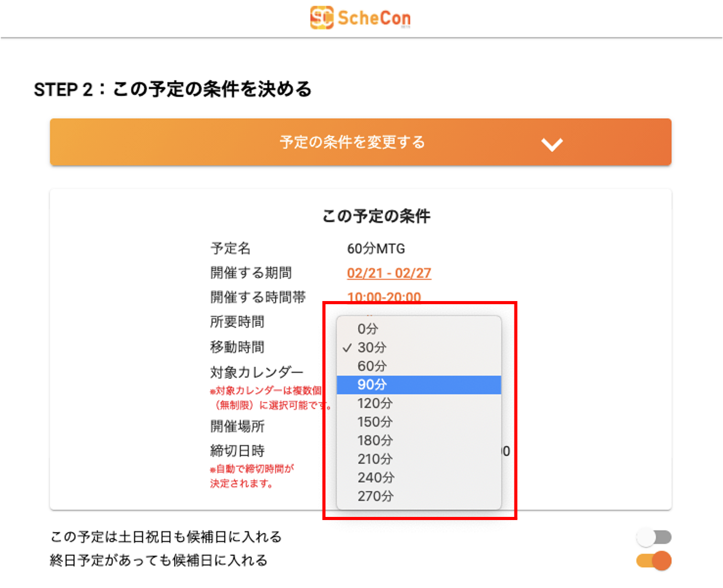The height and width of the screenshot is (588, 723).
Task: Click the 60分MTG schedule name
Action: pos(376,249)
